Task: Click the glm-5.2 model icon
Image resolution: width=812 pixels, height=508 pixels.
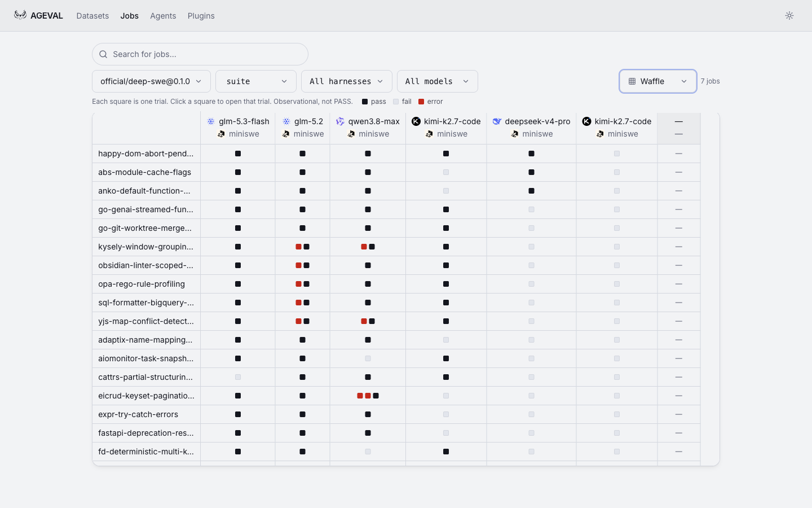Action: 286,121
